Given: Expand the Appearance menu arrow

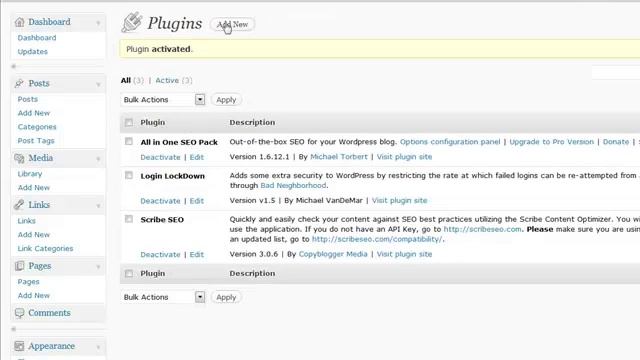Looking at the screenshot, I should coord(98,347).
